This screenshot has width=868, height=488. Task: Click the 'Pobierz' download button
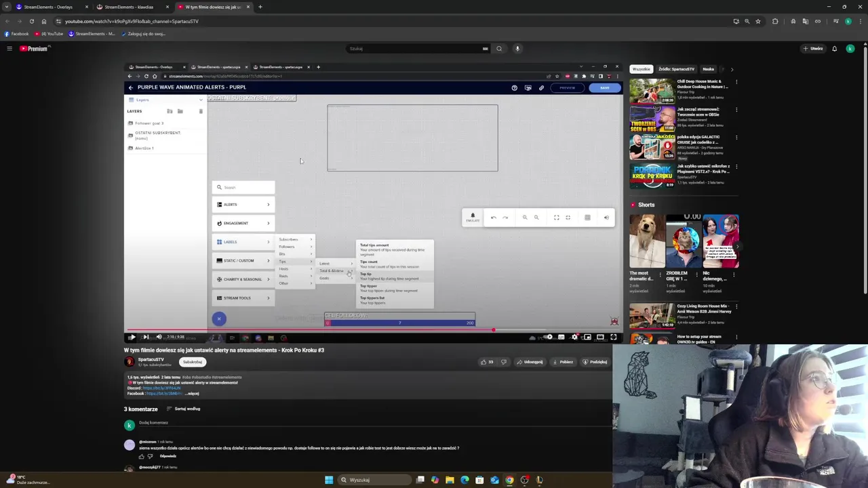(x=564, y=362)
